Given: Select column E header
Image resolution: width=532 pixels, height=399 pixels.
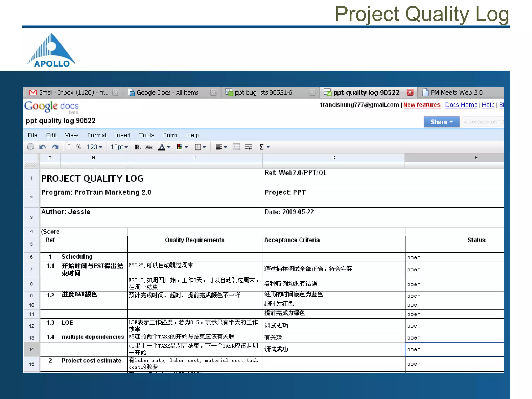Looking at the screenshot, I should 454,158.
